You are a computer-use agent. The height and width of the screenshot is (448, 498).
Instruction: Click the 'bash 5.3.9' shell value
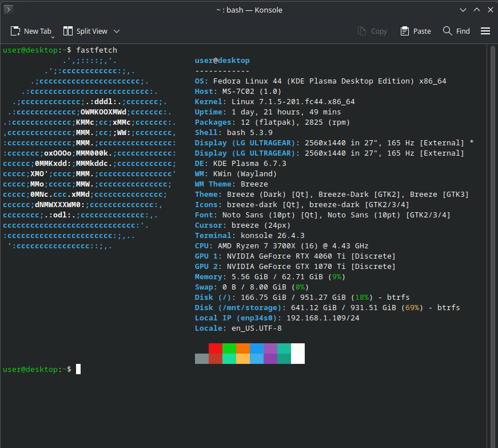click(x=250, y=133)
